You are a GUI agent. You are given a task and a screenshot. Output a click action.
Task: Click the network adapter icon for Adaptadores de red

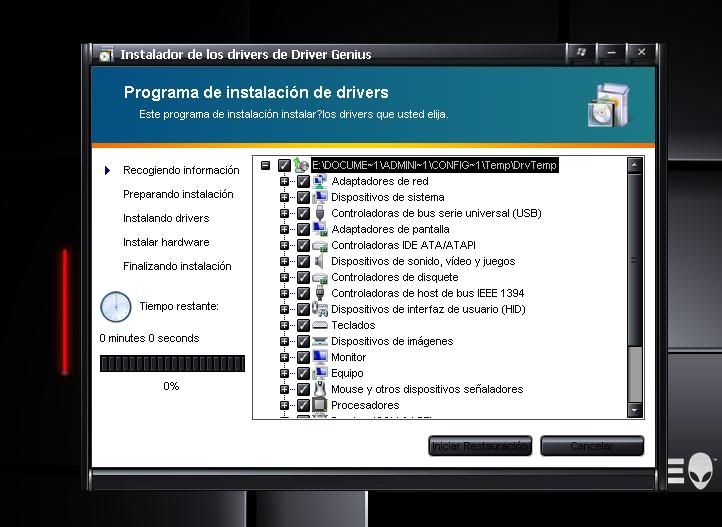click(320, 181)
